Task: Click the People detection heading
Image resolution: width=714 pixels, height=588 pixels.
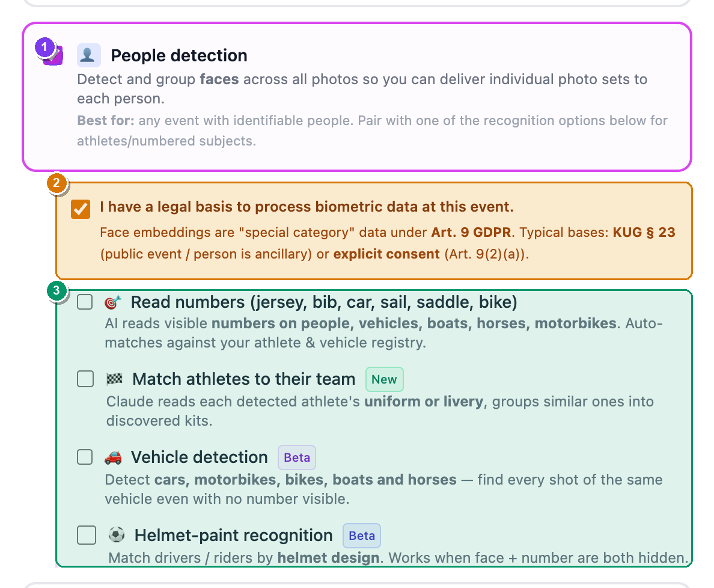Action: [179, 55]
